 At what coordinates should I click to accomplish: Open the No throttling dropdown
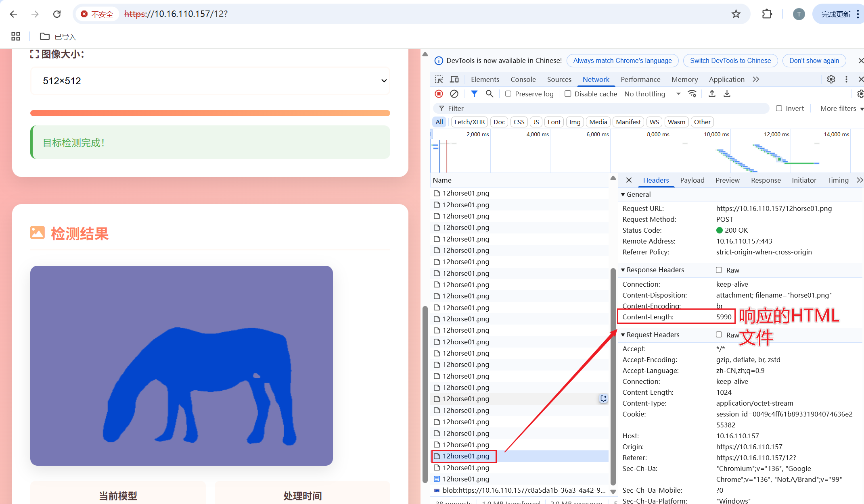(x=652, y=94)
